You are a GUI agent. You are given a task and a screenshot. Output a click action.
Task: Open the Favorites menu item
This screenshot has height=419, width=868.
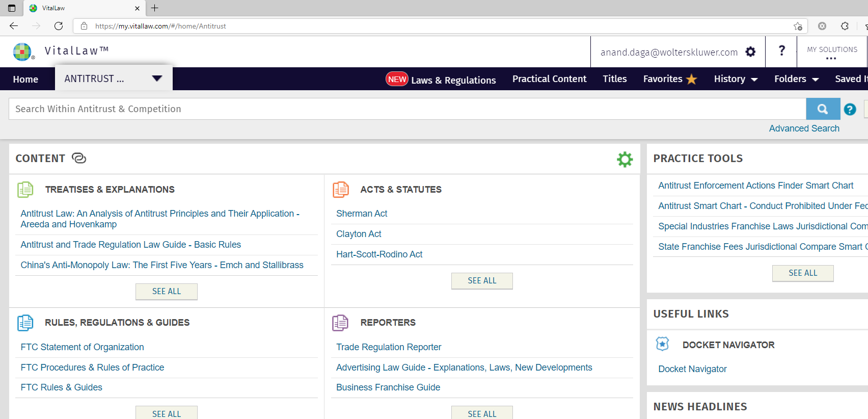[x=663, y=79]
